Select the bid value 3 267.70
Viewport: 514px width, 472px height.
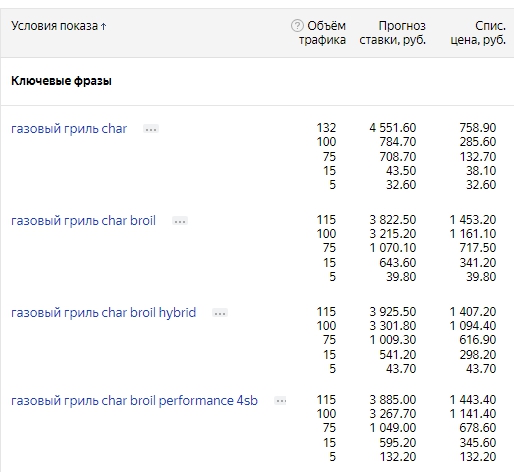point(393,414)
